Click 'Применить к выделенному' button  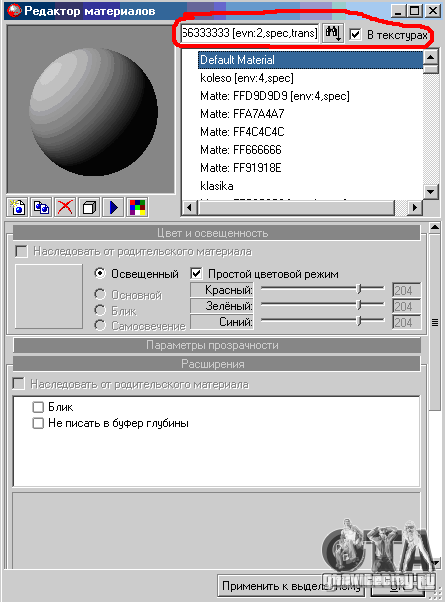[x=291, y=586]
